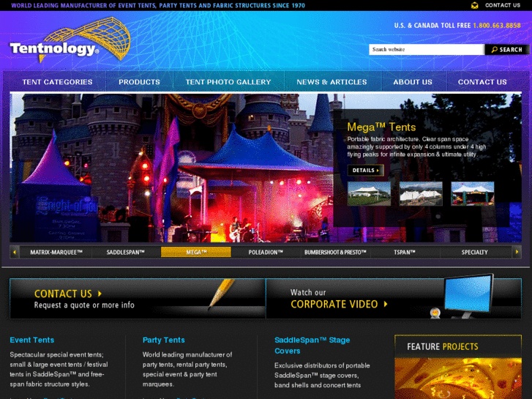Image resolution: width=532 pixels, height=399 pixels.
Task: Open the Party Tents heading link
Action: 163,340
